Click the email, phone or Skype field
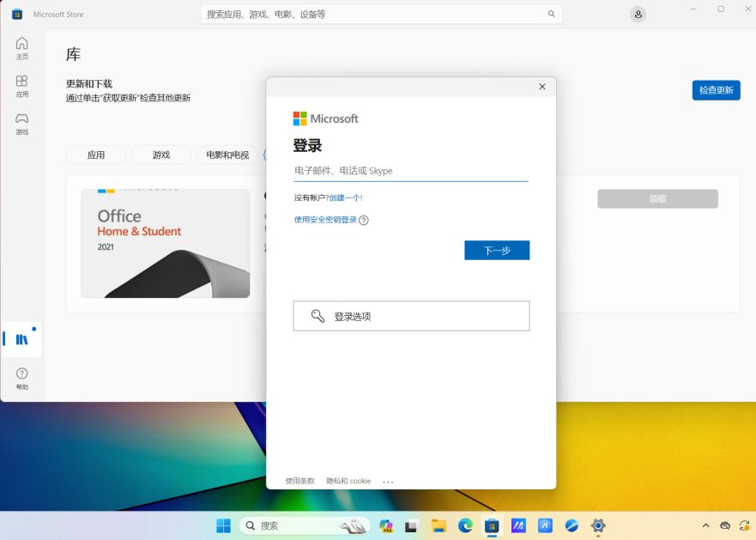Screen dimensions: 756x540 (x=411, y=171)
